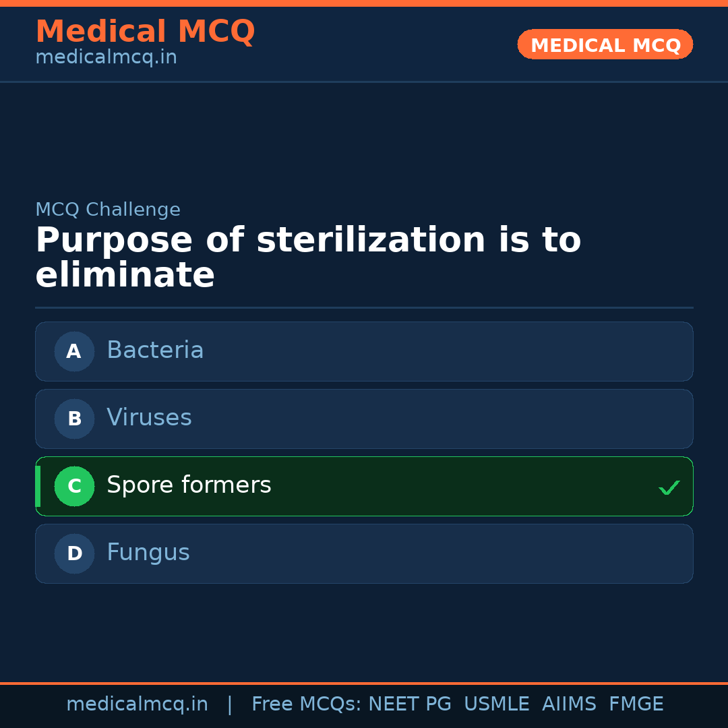
Task: Open the medicalmcq.in link in footer
Action: [x=137, y=704]
